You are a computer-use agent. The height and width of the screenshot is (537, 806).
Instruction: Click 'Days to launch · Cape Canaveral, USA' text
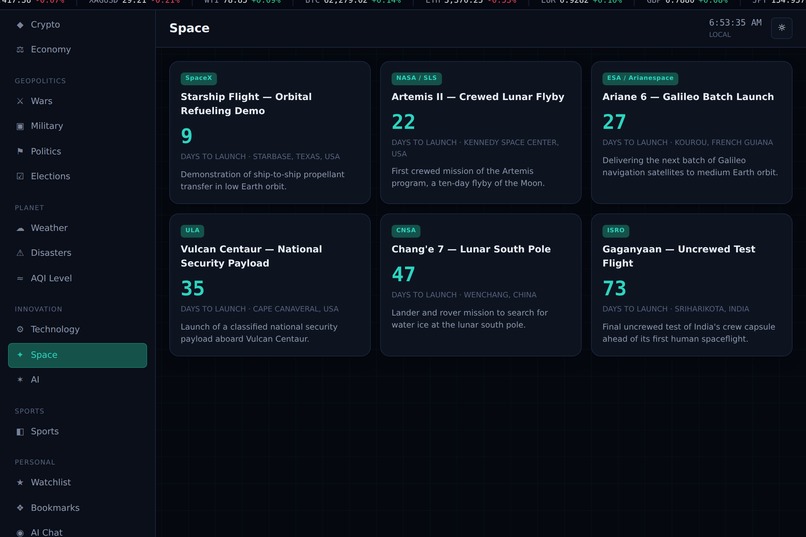260,309
